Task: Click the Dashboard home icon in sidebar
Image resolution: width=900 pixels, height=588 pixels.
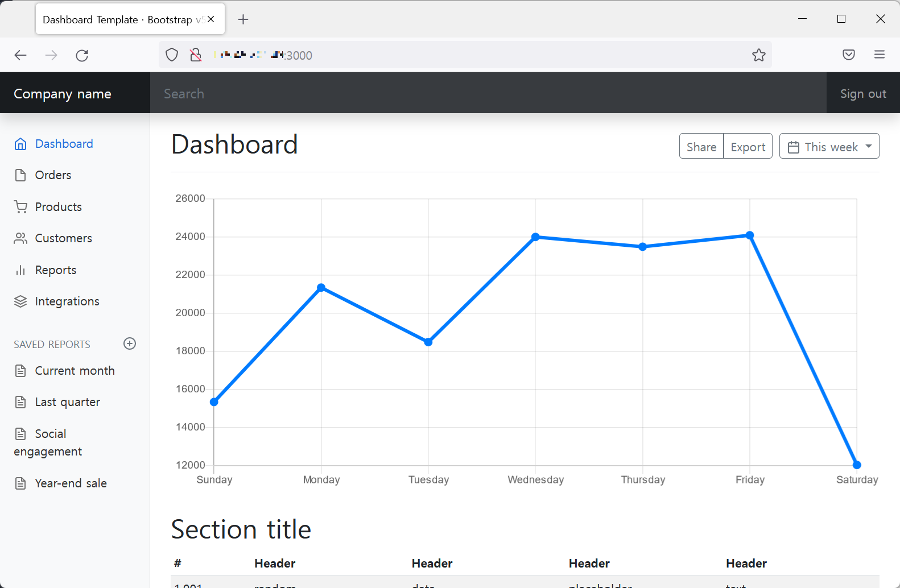Action: coord(20,144)
